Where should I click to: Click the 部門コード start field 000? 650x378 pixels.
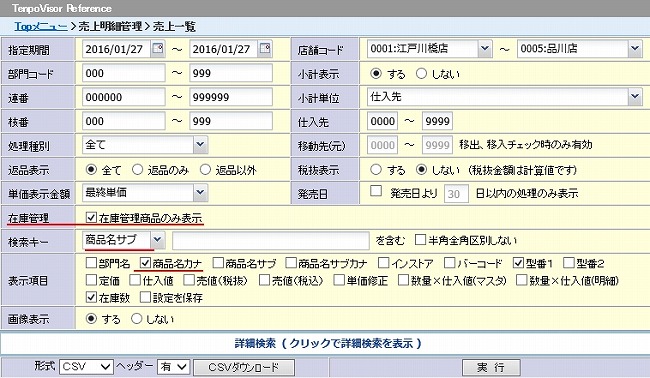124,73
